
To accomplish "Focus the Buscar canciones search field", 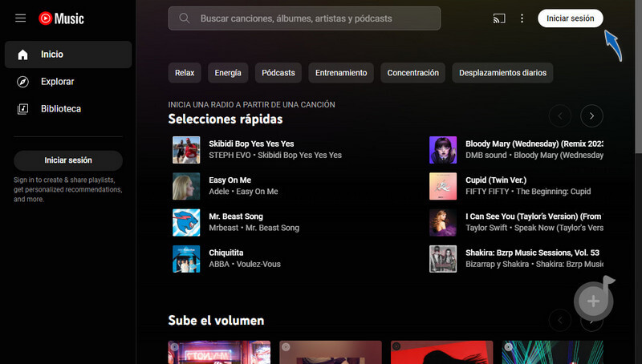I will [304, 18].
